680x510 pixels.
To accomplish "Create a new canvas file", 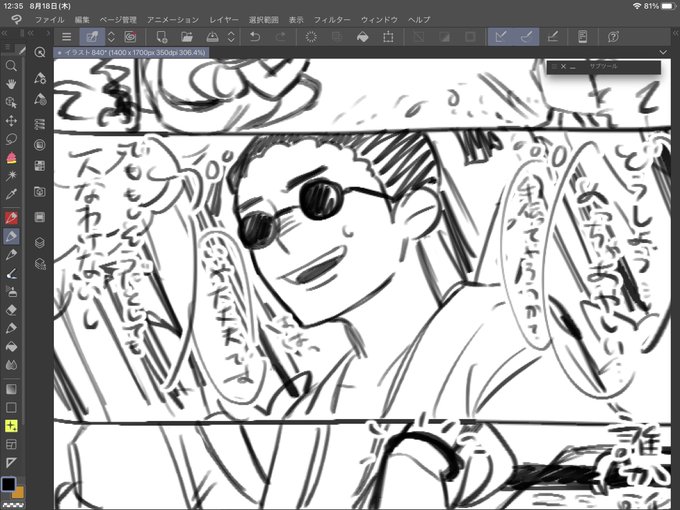I will pos(161,37).
